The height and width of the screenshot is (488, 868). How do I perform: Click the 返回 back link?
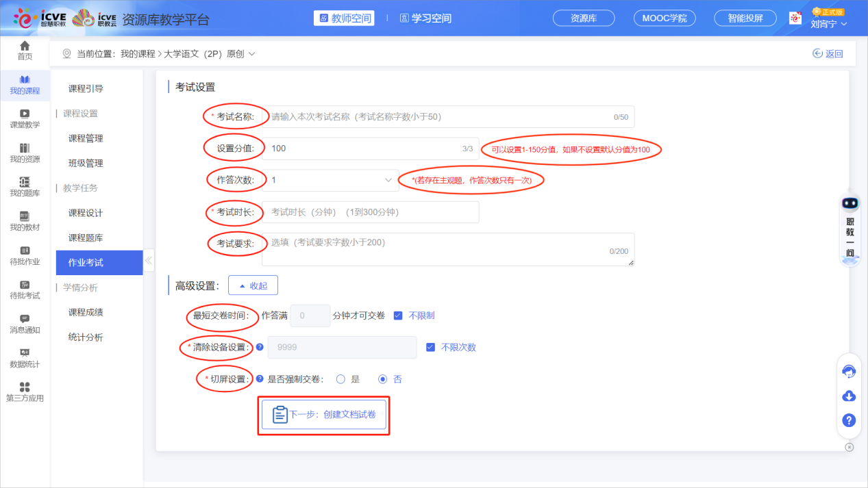pyautogui.click(x=828, y=54)
